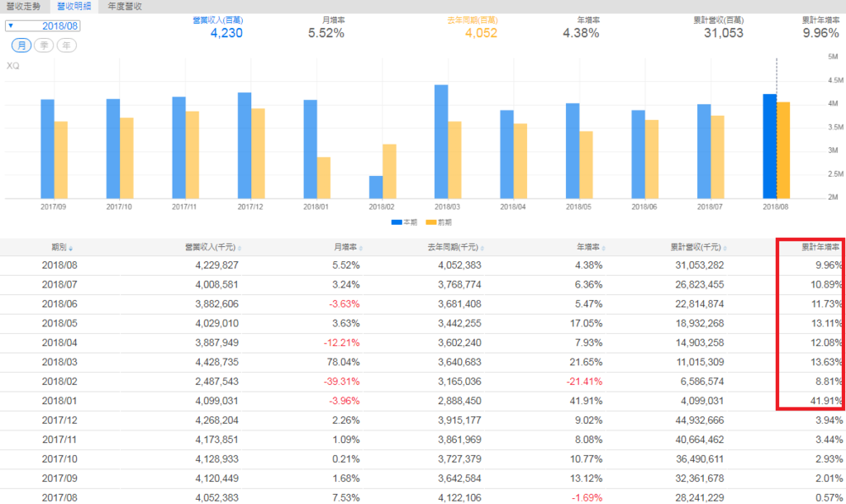
Task: Click the 2018/01 orange bar in chart
Action: tap(324, 178)
